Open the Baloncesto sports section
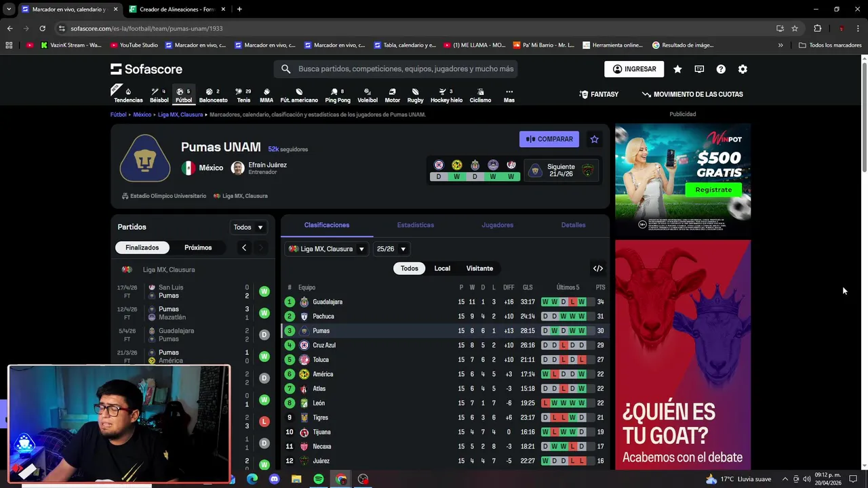 pyautogui.click(x=213, y=95)
